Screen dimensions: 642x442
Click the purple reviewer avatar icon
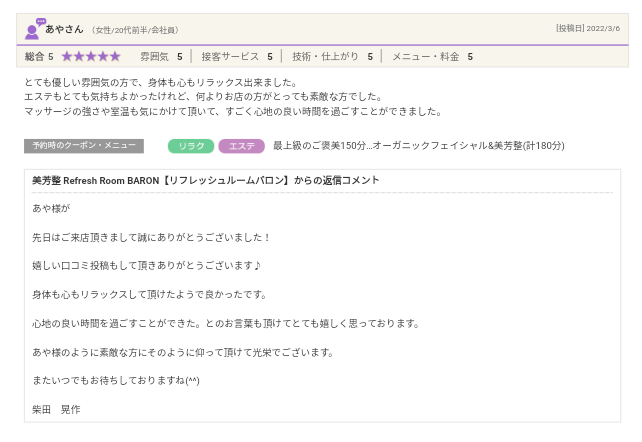click(34, 28)
